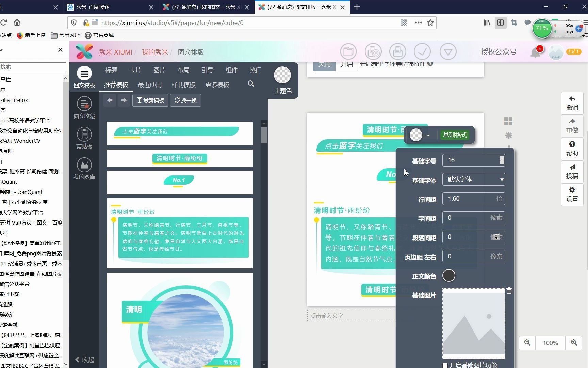
Task: Delete the 基础图片 with trash icon
Action: [509, 291]
